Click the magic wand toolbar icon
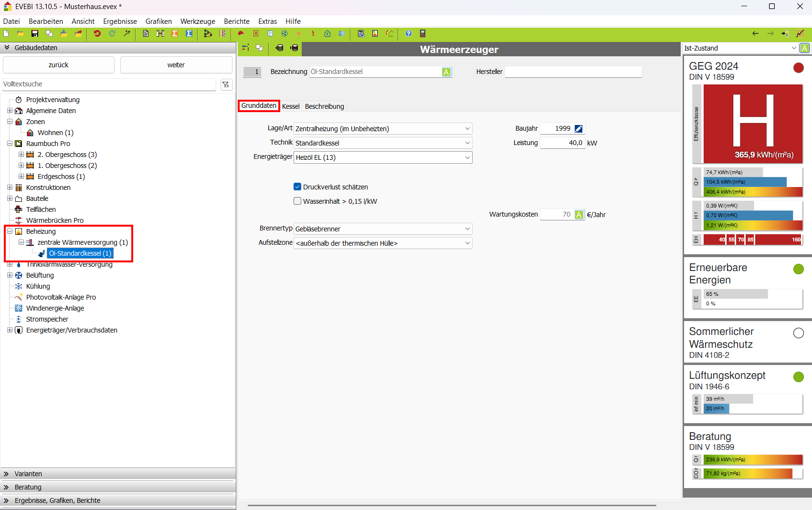This screenshot has height=510, width=812. [x=127, y=33]
